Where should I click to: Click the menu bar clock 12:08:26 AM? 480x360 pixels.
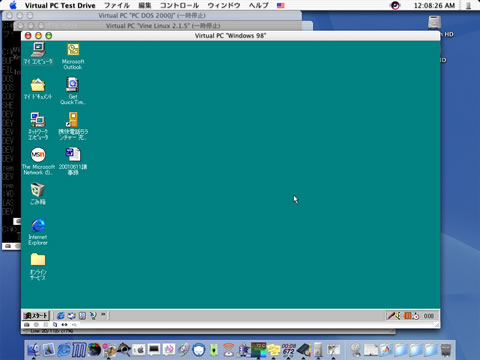pos(434,5)
